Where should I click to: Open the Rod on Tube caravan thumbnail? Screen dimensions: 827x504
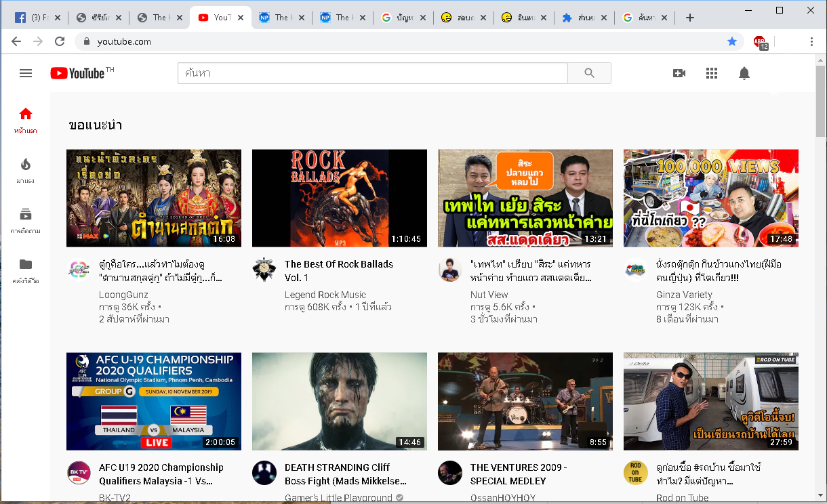(x=711, y=401)
